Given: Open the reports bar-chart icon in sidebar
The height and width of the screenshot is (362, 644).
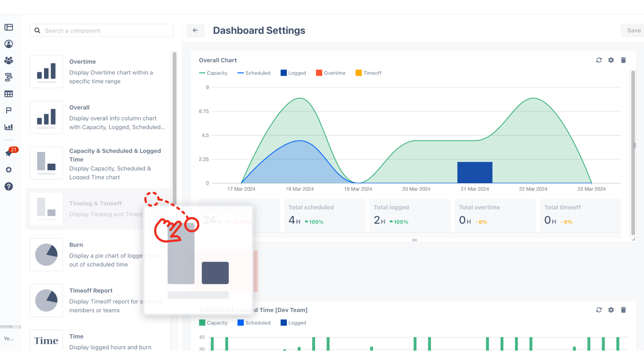Looking at the screenshot, I should (9, 127).
